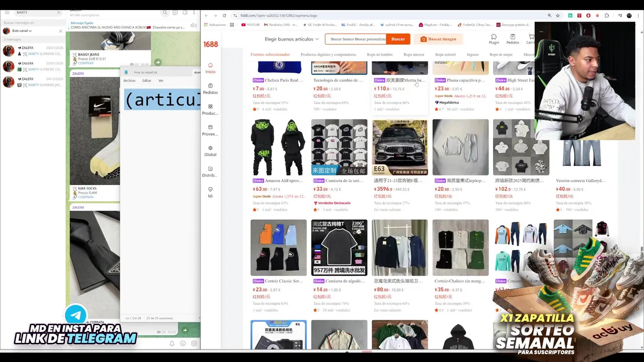The image size is (644, 362).
Task: Toggle the Telegram side panel icon
Action: pos(185,12)
